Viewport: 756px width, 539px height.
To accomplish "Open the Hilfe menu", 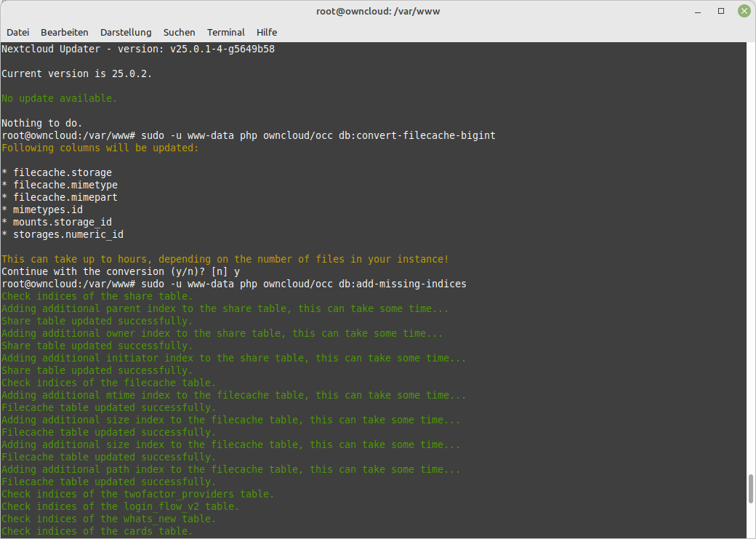I will [267, 32].
